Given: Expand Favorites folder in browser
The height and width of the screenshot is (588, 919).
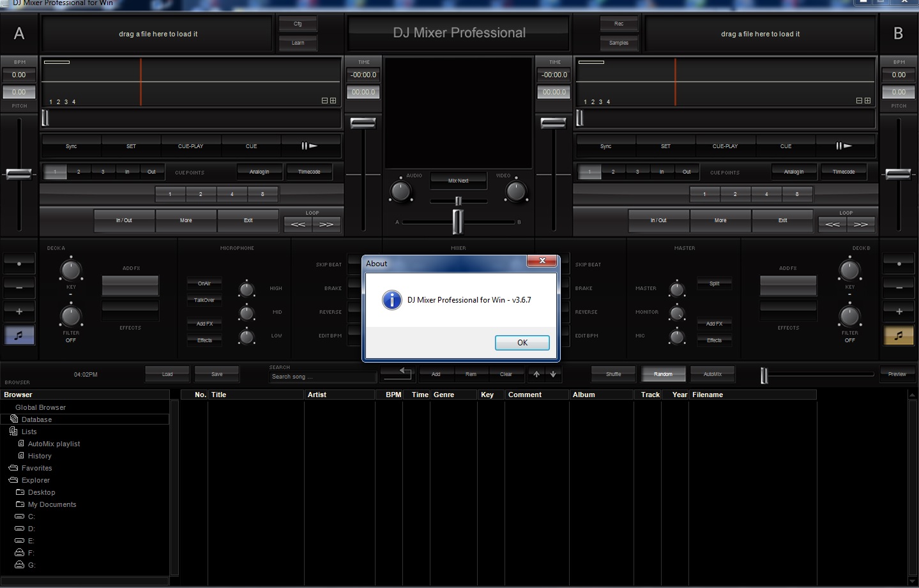Looking at the screenshot, I should coord(36,468).
